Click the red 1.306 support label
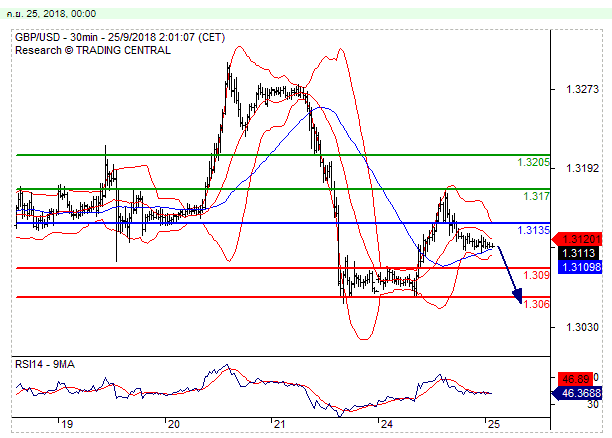 (x=536, y=304)
